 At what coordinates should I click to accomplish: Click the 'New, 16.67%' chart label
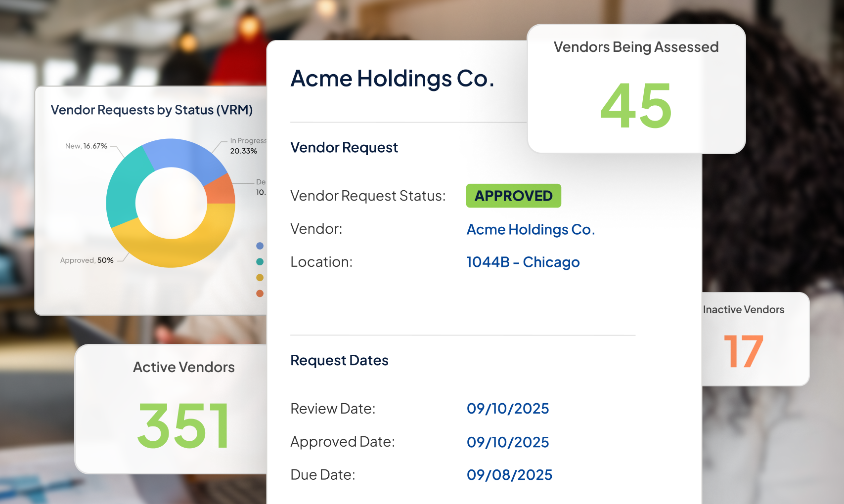[86, 146]
